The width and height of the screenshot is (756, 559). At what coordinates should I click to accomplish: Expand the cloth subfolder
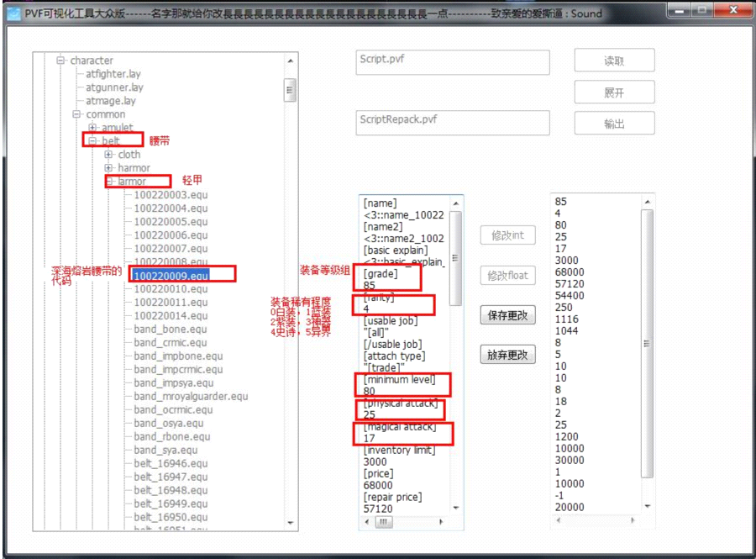(108, 155)
